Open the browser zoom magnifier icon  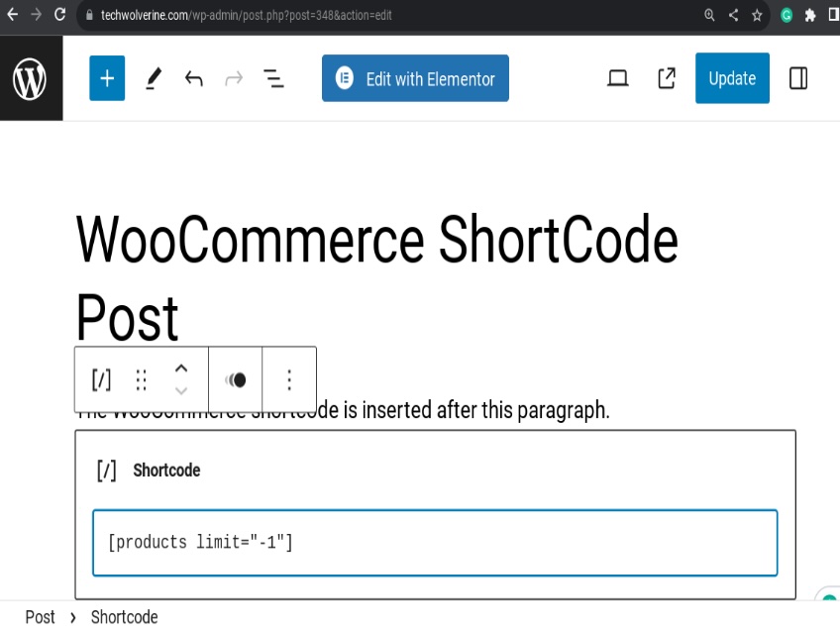(709, 15)
